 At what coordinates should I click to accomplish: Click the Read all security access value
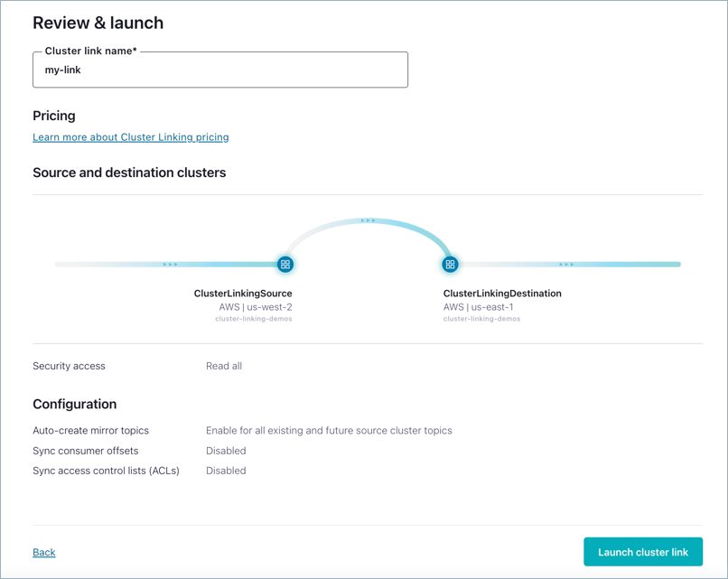(x=223, y=366)
